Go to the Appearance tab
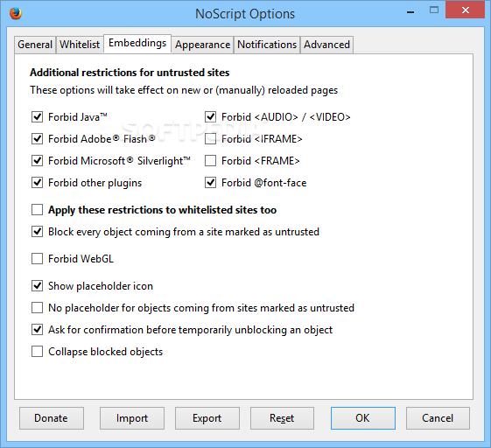491x448 pixels. tap(202, 45)
